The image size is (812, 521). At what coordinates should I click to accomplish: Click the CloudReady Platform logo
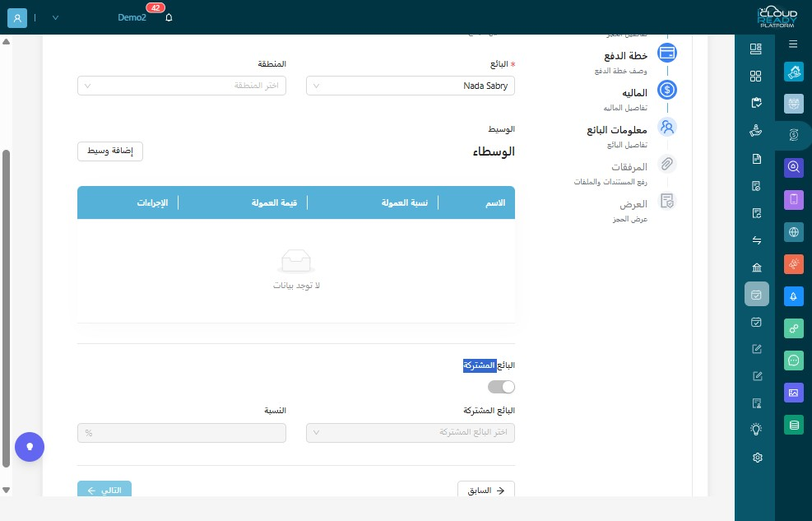coord(777,17)
